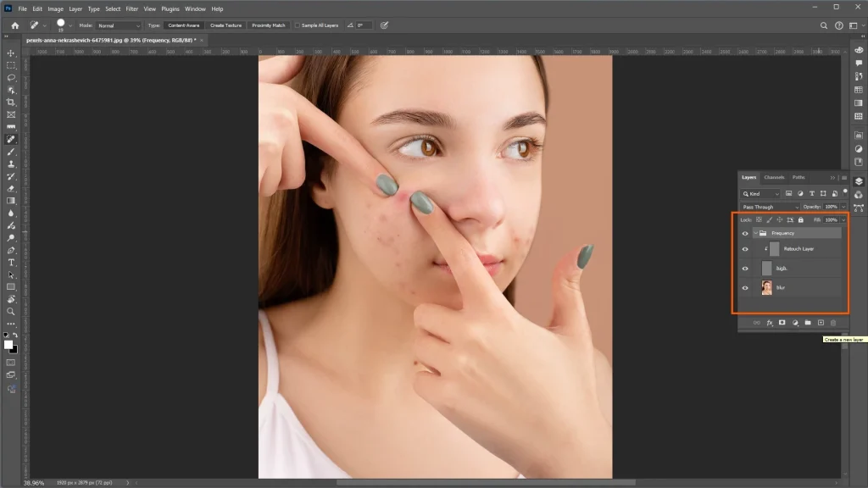868x488 pixels.
Task: Toggle visibility of blur layer
Action: 745,288
